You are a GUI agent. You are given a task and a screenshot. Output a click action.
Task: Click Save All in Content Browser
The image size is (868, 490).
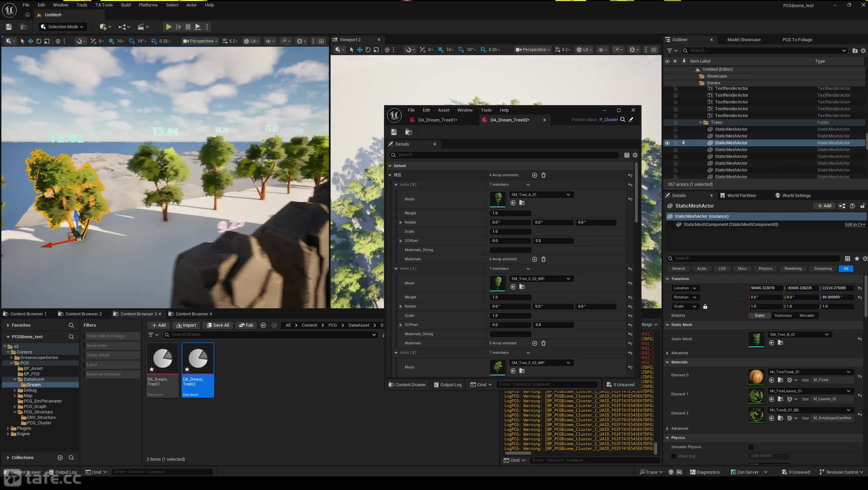point(218,325)
